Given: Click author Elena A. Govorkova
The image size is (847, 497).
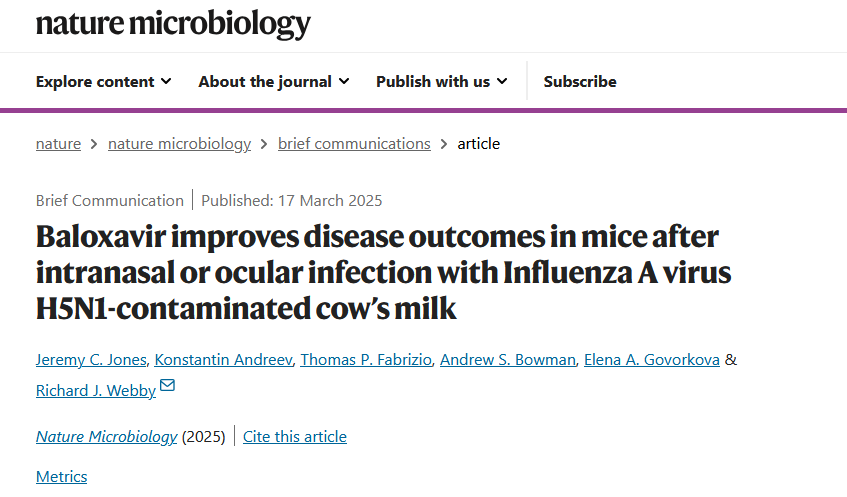Looking at the screenshot, I should 654,360.
